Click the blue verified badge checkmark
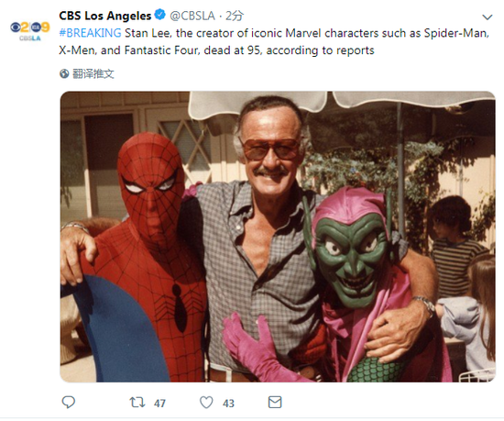This screenshot has height=421, width=504. click(159, 15)
